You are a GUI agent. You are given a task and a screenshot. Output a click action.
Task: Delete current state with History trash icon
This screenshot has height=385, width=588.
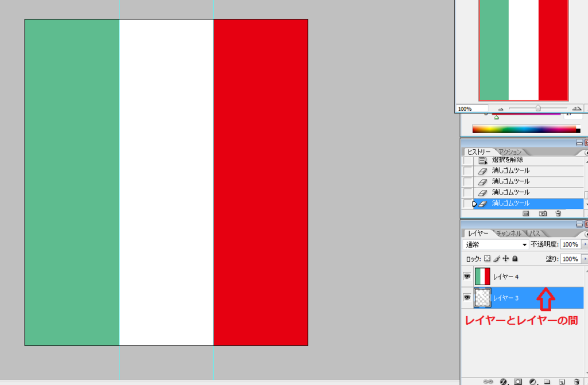pos(558,213)
